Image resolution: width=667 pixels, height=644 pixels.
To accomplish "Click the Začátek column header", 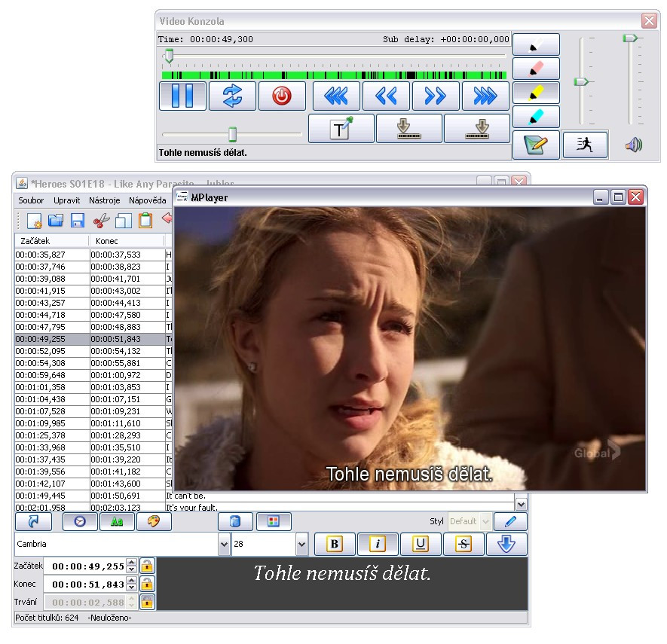I will (x=52, y=241).
